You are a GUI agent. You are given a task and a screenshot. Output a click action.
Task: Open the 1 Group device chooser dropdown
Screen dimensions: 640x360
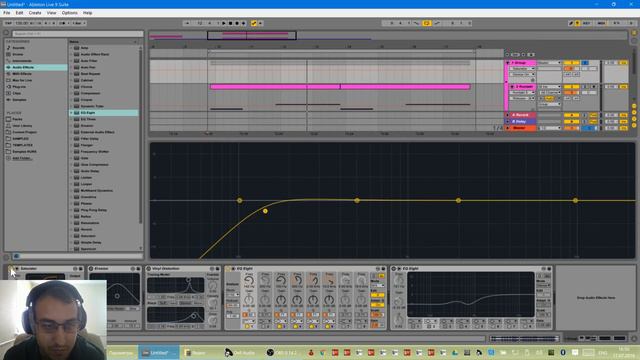coord(522,69)
